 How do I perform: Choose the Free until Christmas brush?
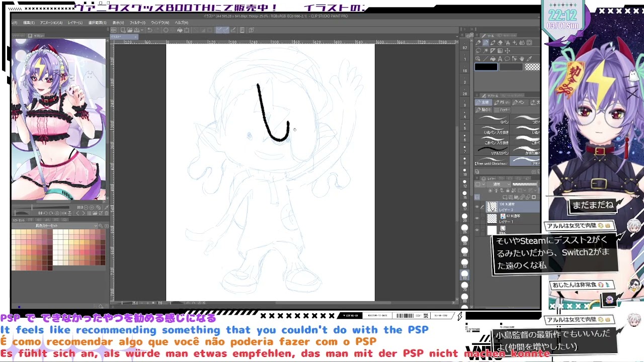pos(492,161)
